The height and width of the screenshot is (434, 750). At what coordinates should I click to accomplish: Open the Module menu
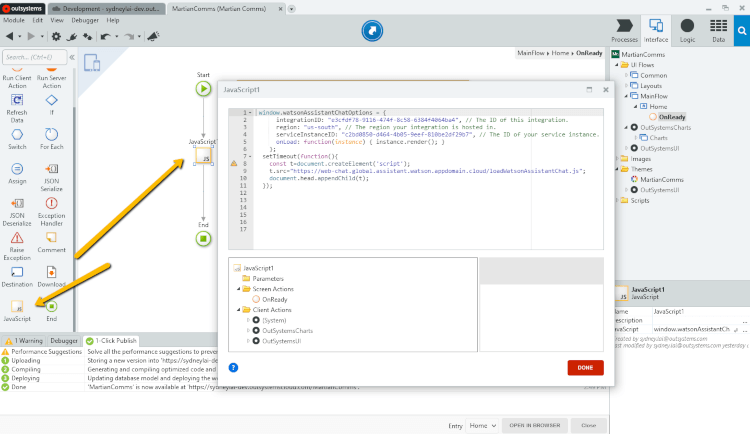coord(14,20)
